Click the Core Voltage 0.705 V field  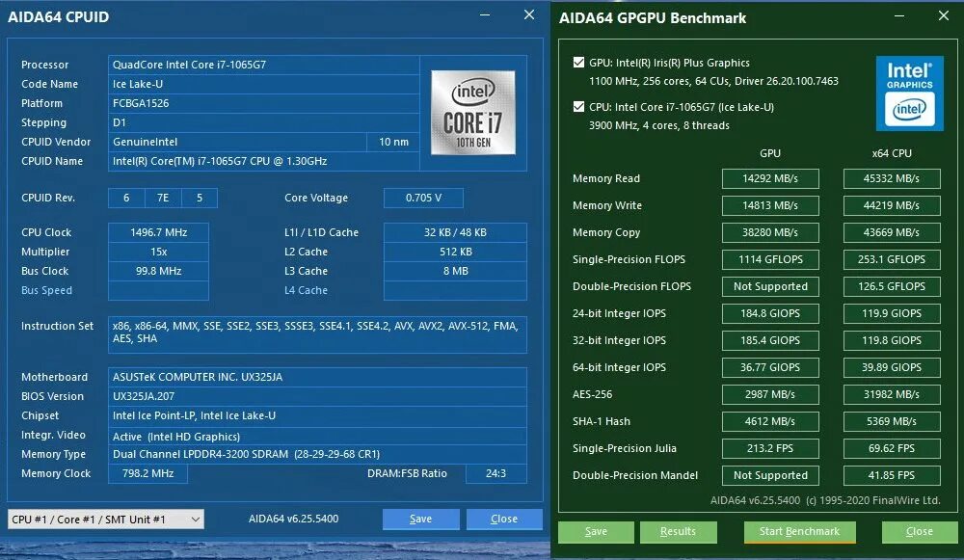point(423,198)
